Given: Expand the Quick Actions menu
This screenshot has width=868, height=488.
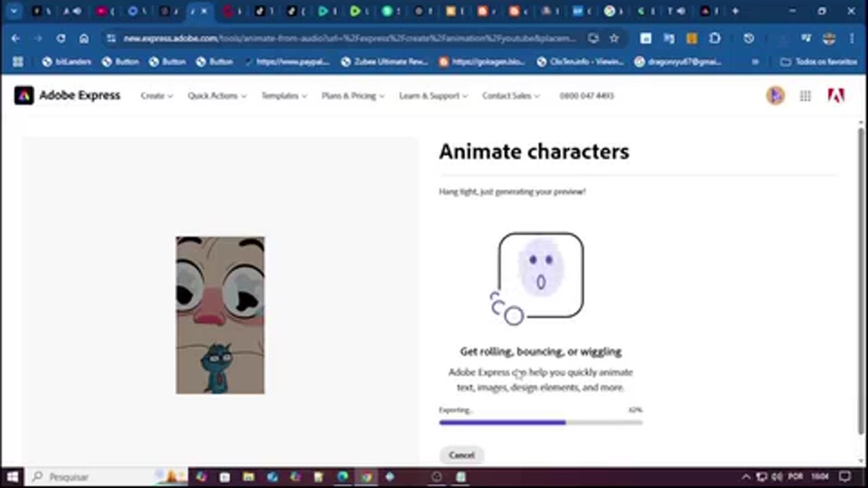Looking at the screenshot, I should [217, 96].
